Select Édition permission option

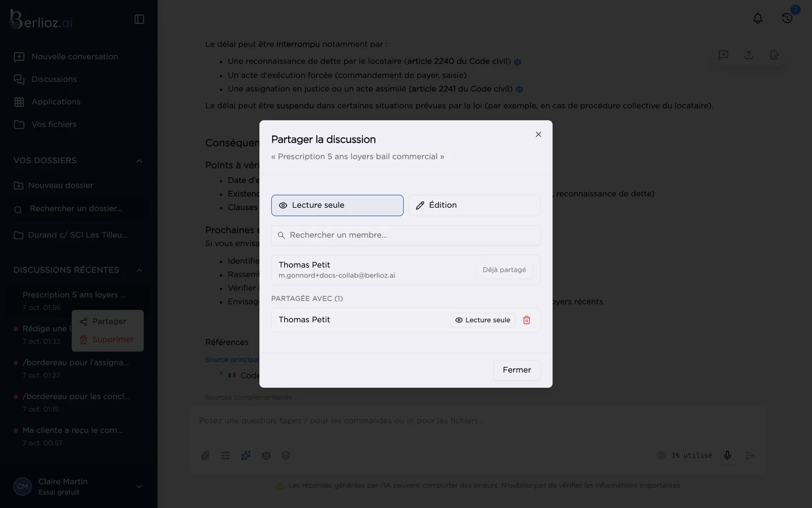474,205
